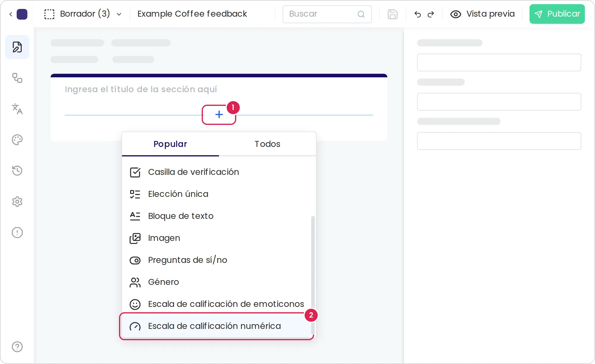Click the save disk icon
This screenshot has height=364, width=595.
(x=393, y=14)
